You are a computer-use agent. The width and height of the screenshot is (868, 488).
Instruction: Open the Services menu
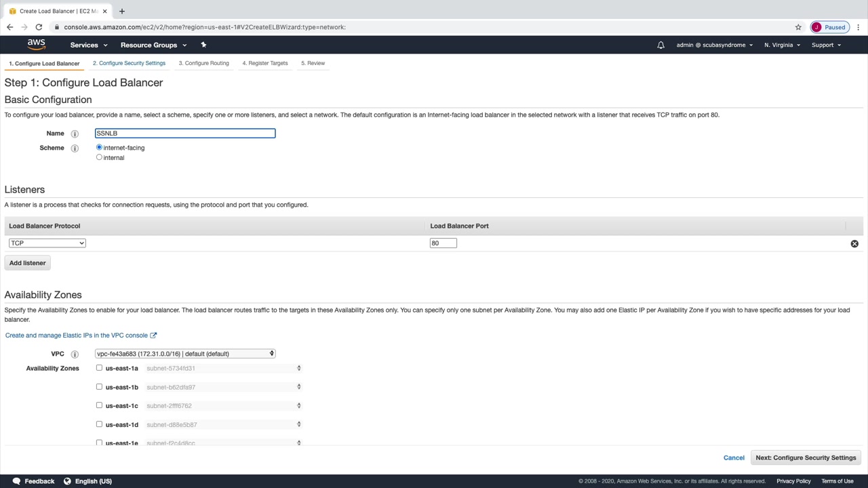point(89,45)
